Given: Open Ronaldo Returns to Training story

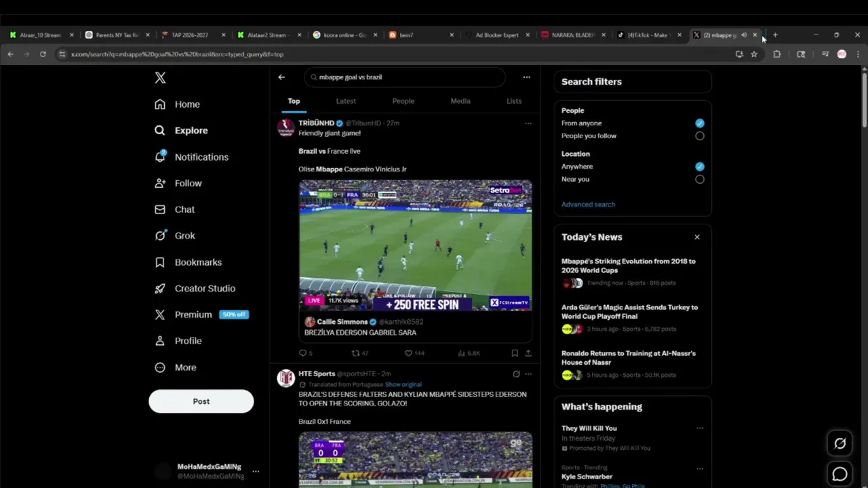Looking at the screenshot, I should point(633,363).
